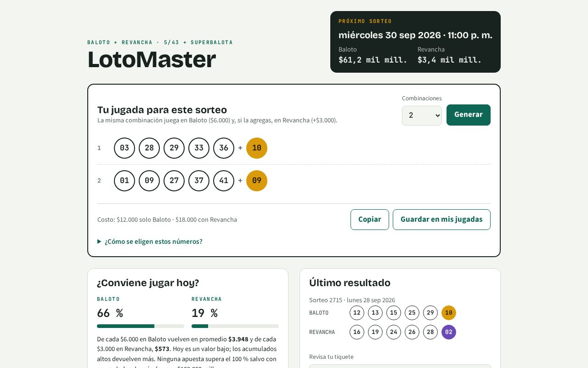588x368 pixels.
Task: Click the purple Revancha superbalota 02
Action: point(449,332)
